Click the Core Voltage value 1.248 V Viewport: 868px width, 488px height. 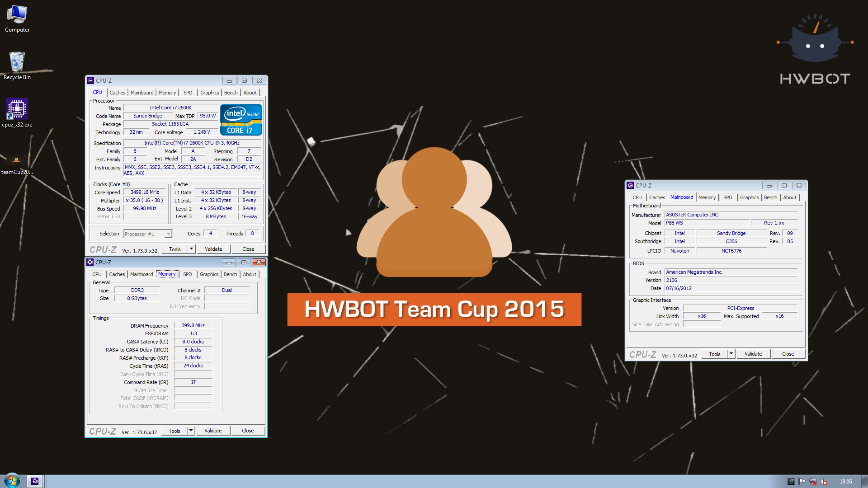(x=202, y=132)
